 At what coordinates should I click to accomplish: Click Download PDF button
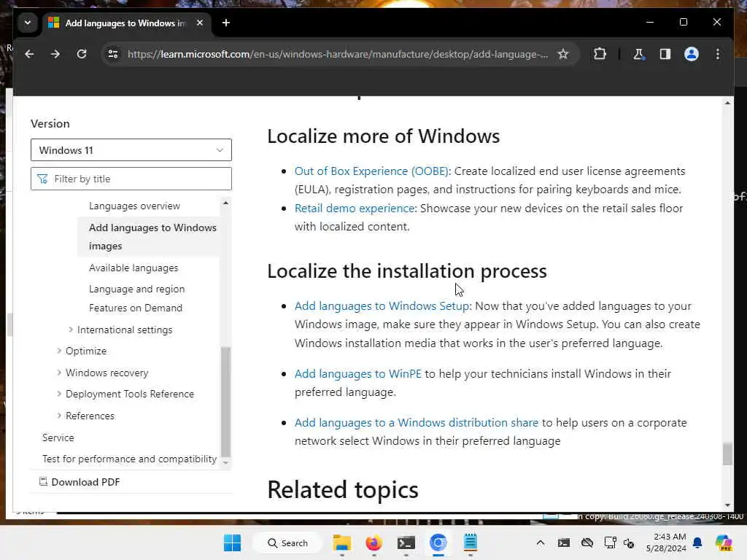[79, 482]
